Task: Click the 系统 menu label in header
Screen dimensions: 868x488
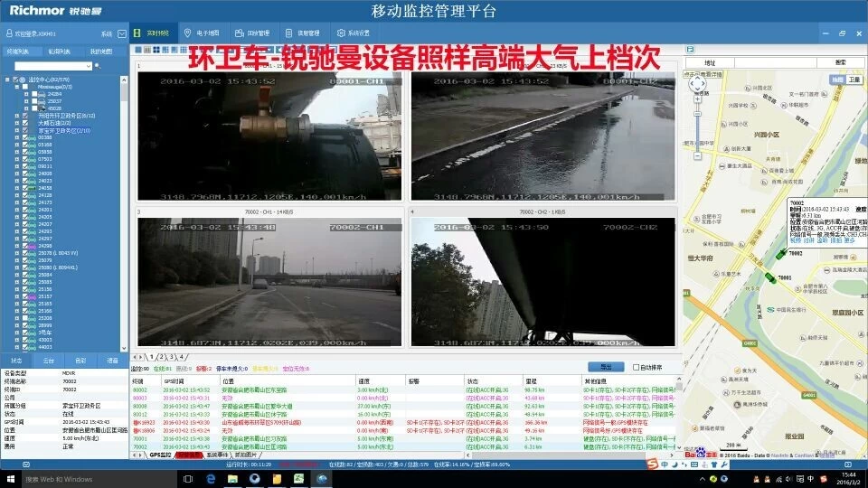Action: pyautogui.click(x=107, y=33)
